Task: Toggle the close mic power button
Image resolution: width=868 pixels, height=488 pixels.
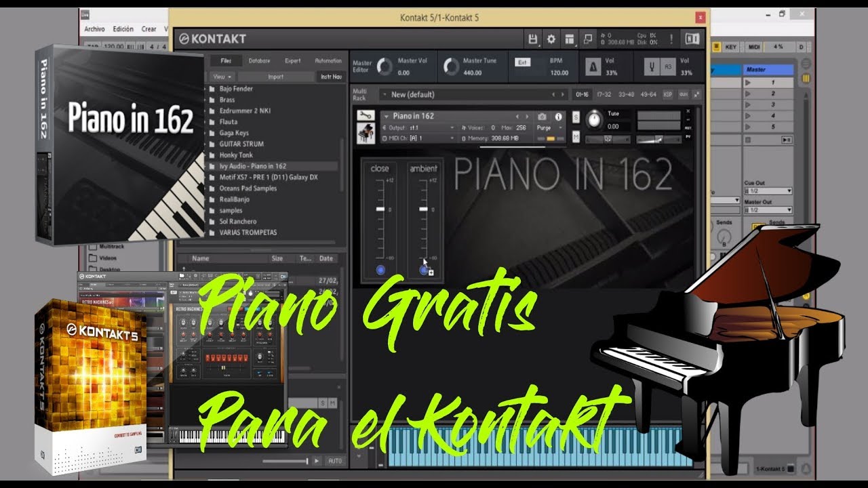Action: click(x=380, y=270)
